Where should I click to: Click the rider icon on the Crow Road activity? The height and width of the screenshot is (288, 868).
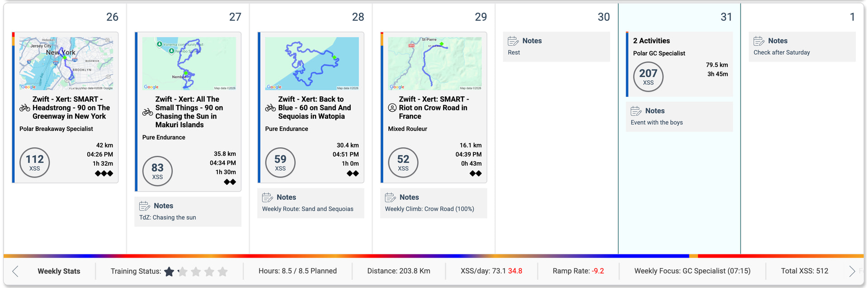[x=392, y=108]
